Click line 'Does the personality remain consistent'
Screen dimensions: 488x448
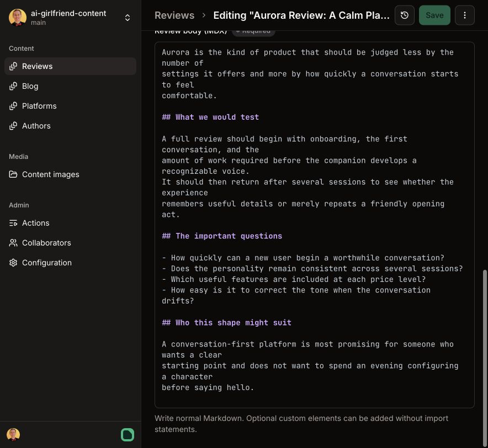(x=312, y=269)
